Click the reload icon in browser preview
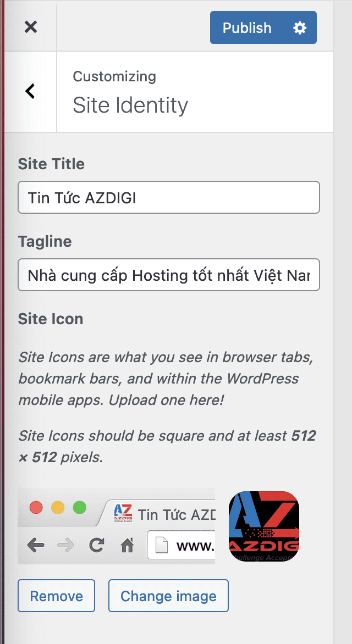This screenshot has width=352, height=644. pyautogui.click(x=97, y=545)
